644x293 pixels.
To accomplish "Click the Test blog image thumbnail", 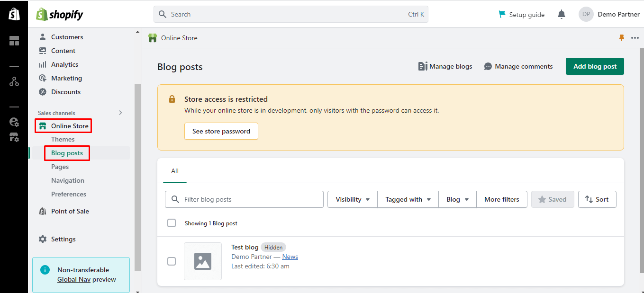I will click(203, 261).
